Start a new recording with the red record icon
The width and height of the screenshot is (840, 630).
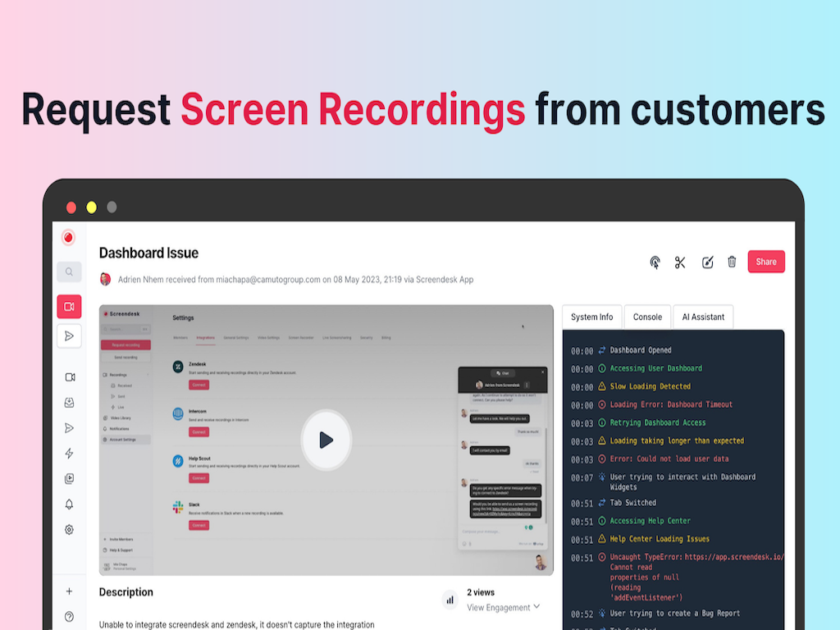point(69,236)
